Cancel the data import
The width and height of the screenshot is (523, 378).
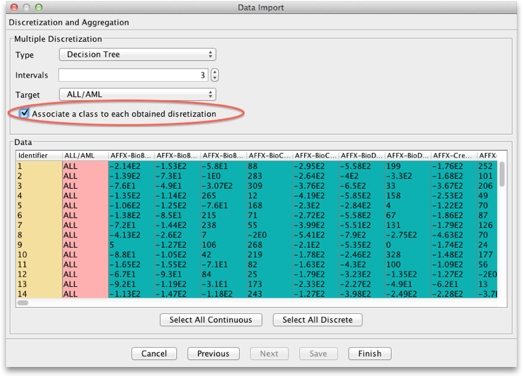[154, 353]
